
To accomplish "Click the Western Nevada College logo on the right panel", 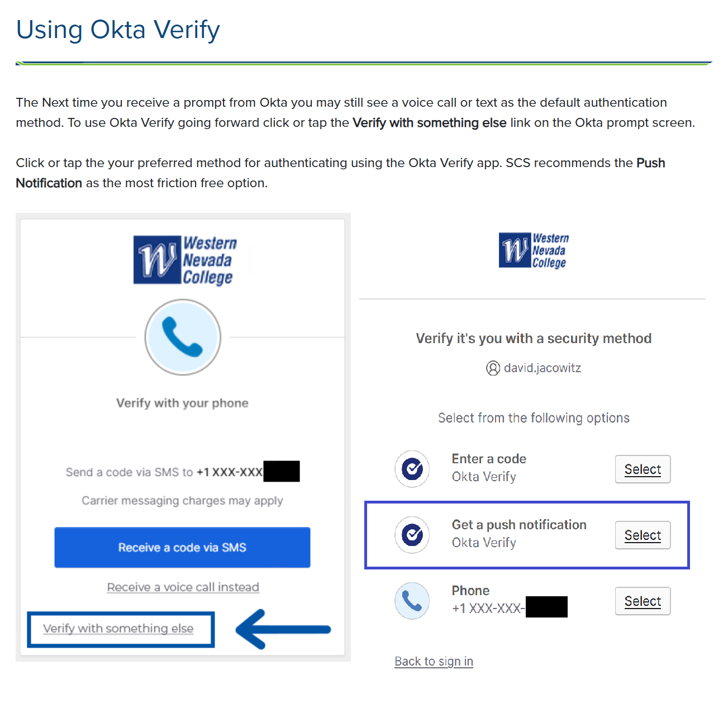I will (533, 250).
